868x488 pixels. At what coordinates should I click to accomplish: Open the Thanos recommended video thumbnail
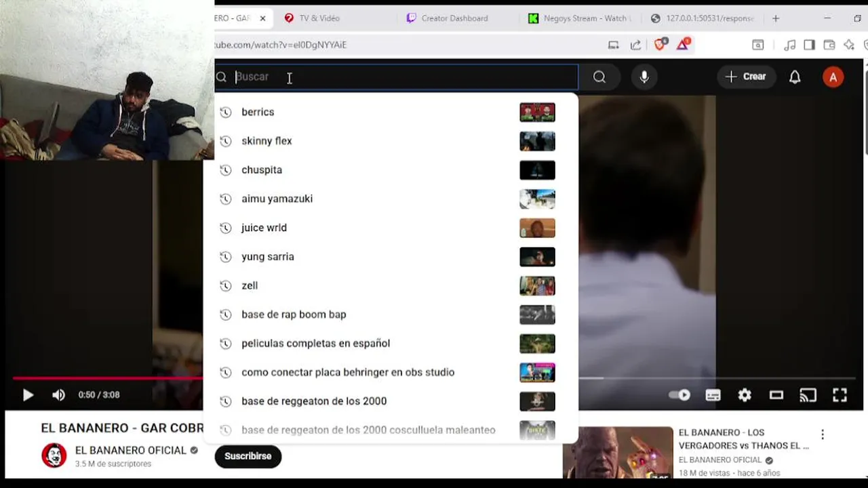[x=618, y=452]
